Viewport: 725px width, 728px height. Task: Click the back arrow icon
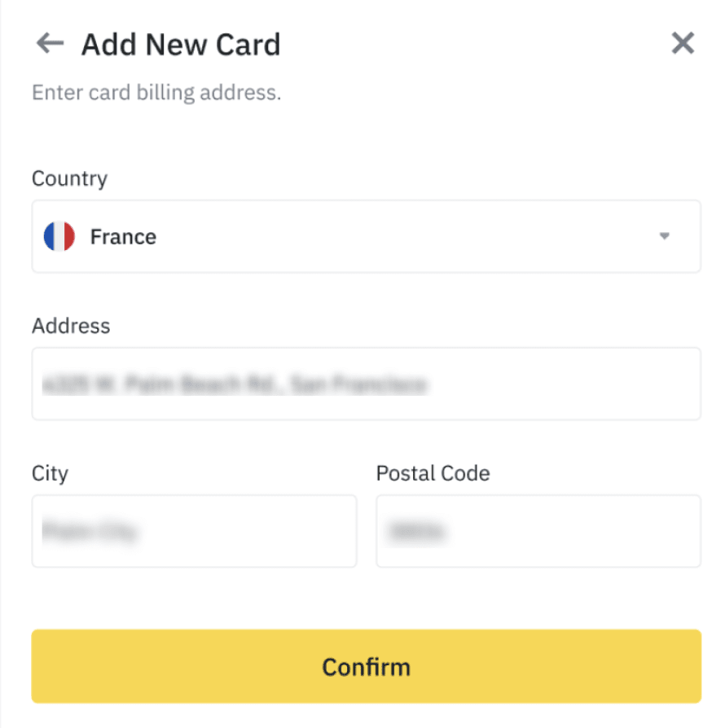point(51,43)
